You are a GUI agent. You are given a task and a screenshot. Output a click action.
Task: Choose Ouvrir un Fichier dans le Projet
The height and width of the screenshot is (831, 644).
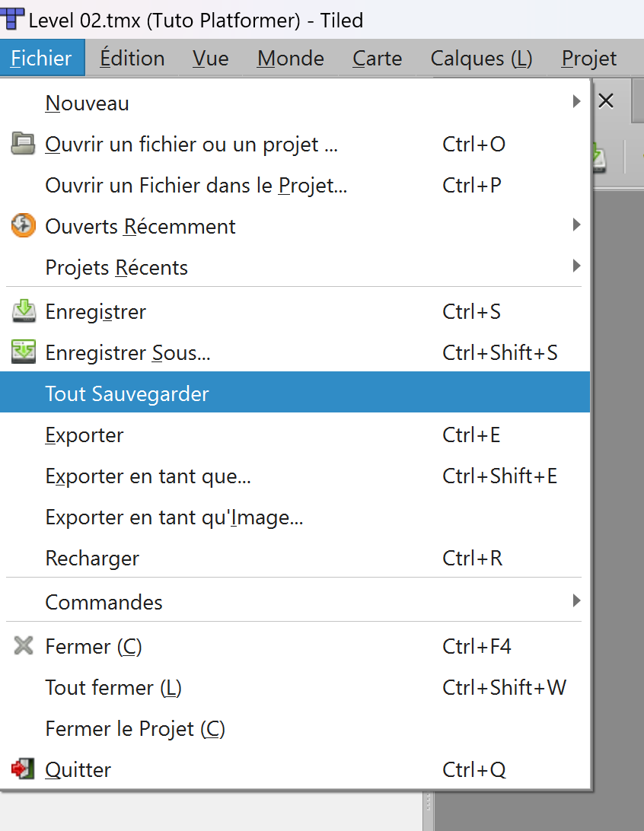coord(196,185)
